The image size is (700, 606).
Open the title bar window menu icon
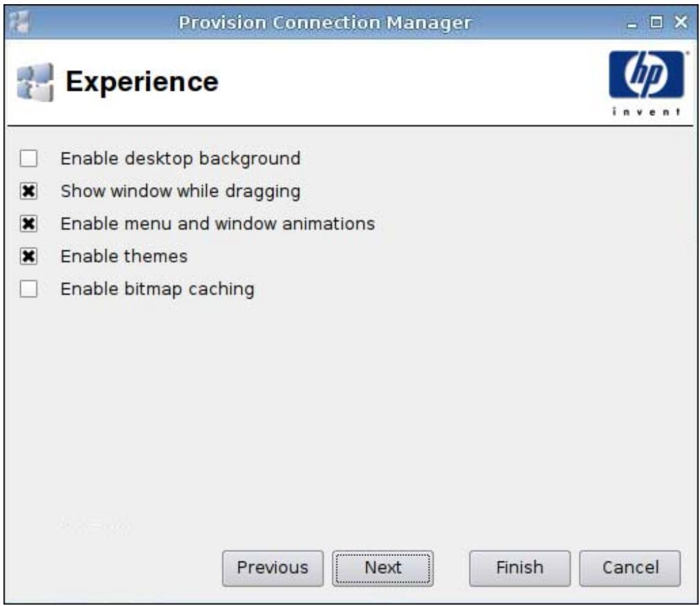19,22
